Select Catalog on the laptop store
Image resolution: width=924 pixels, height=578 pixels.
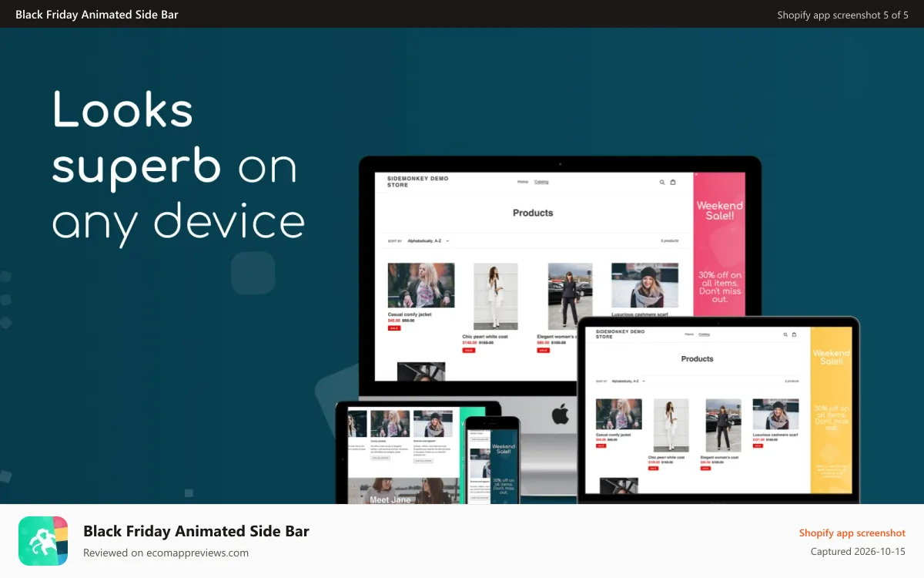coord(704,334)
